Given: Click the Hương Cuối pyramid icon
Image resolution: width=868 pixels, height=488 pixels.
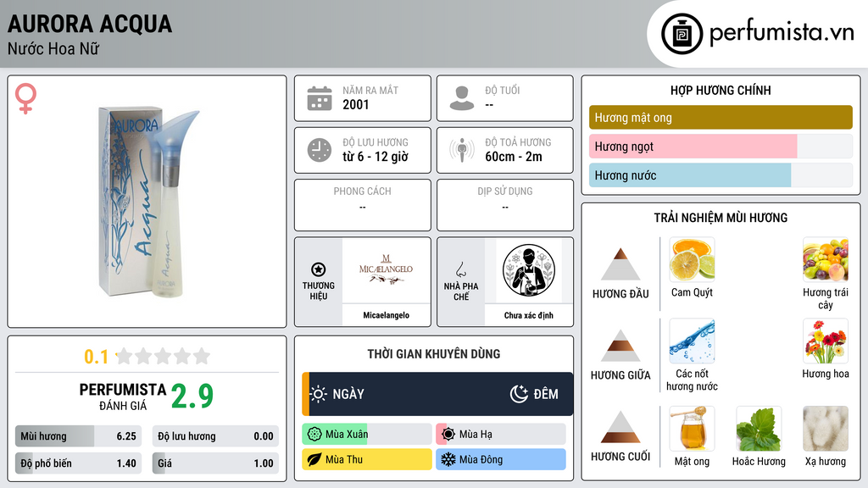Looking at the screenshot, I should (620, 427).
